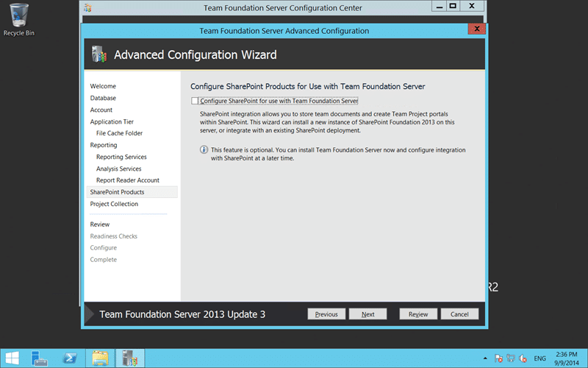Go to the Welcome wizard step
The image size is (588, 368).
[103, 86]
